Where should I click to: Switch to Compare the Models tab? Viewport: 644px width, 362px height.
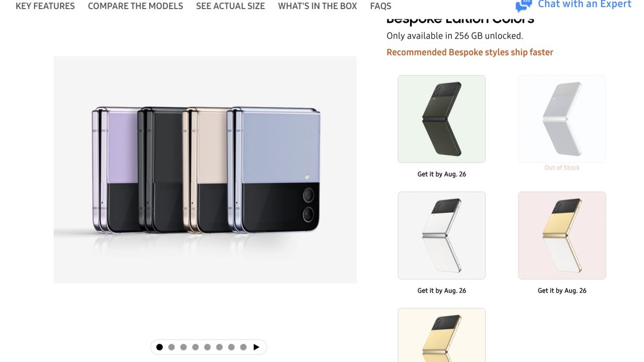[135, 6]
